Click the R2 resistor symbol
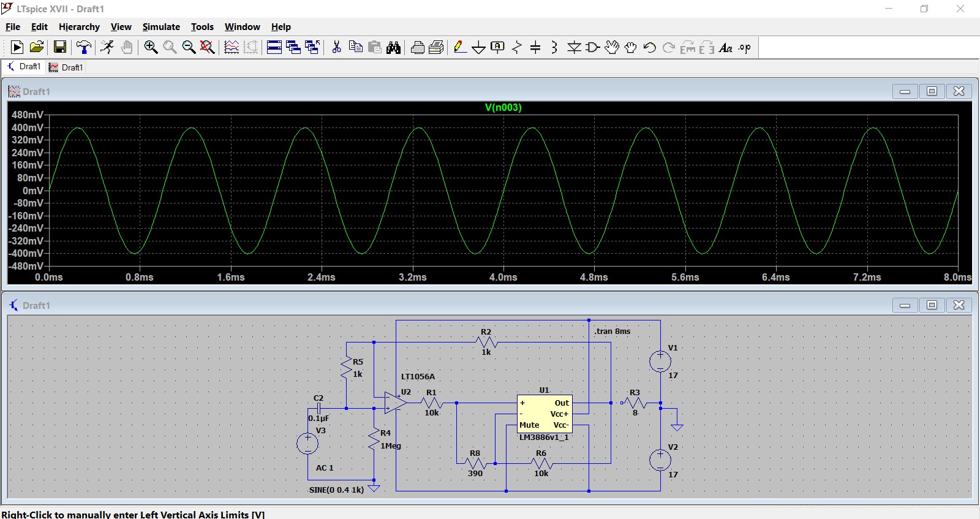The width and height of the screenshot is (980, 519). [x=486, y=342]
